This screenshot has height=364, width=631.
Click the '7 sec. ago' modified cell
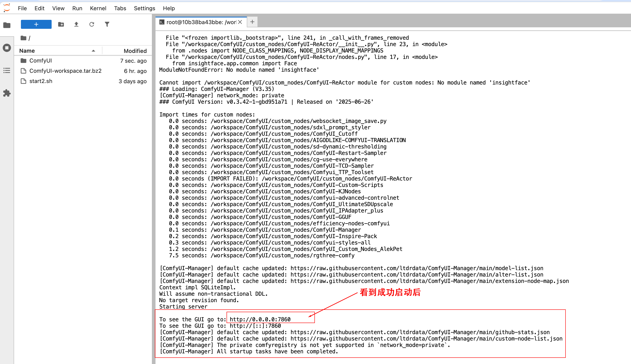pyautogui.click(x=133, y=61)
